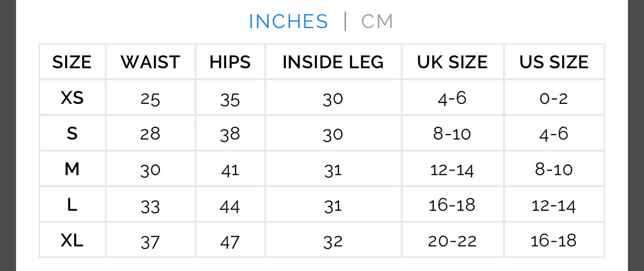
Task: Click the WAIST column header
Action: tap(150, 62)
